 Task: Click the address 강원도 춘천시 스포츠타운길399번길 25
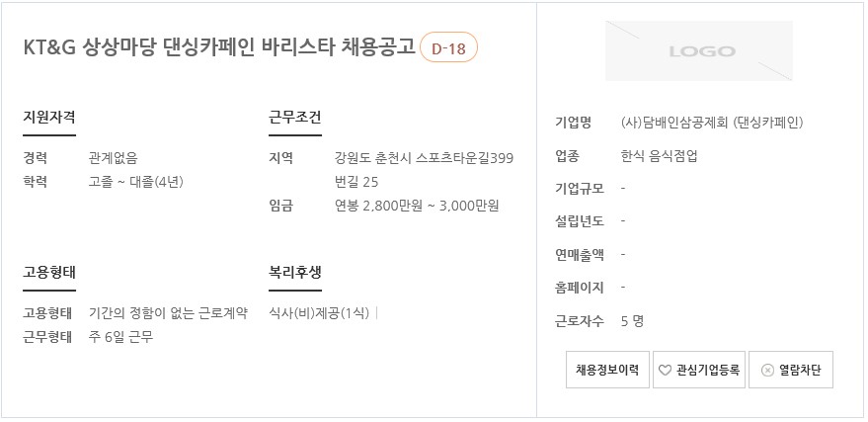tap(424, 170)
